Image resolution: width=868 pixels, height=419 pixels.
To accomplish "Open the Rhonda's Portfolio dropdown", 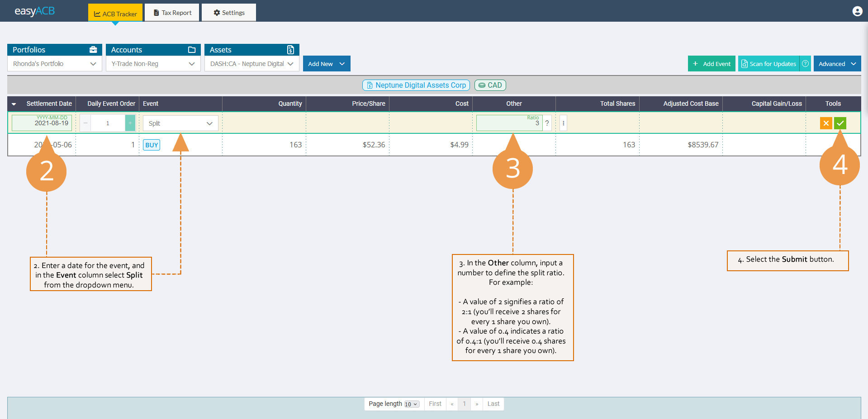I will point(55,64).
